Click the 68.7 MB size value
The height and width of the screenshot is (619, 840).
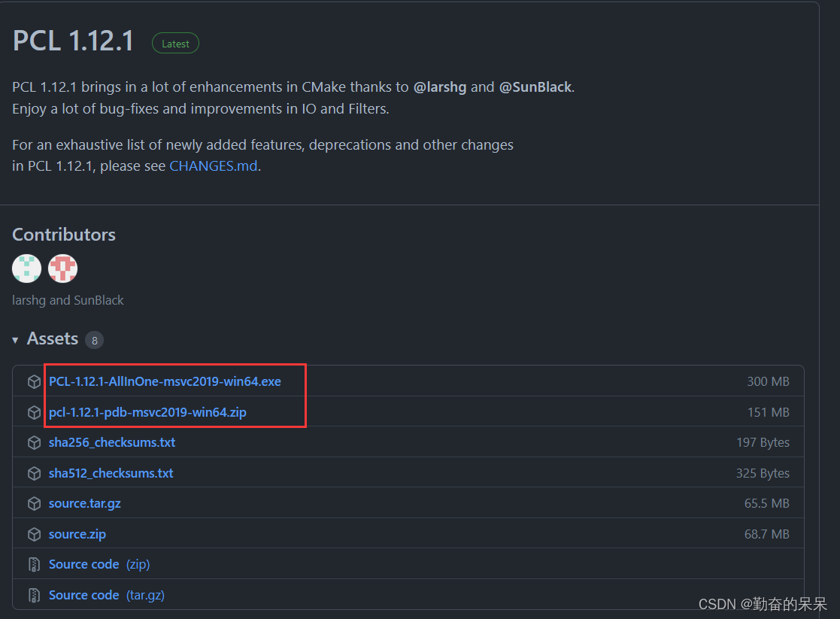(766, 534)
